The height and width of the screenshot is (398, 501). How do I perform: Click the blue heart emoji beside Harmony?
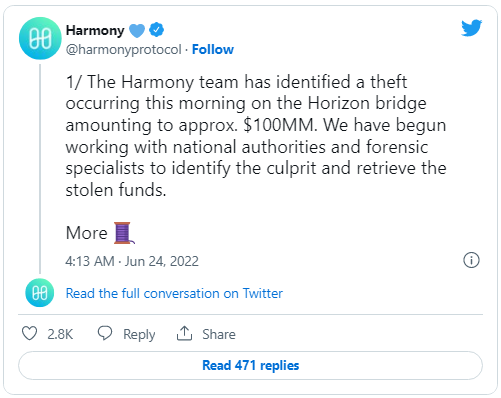click(137, 31)
